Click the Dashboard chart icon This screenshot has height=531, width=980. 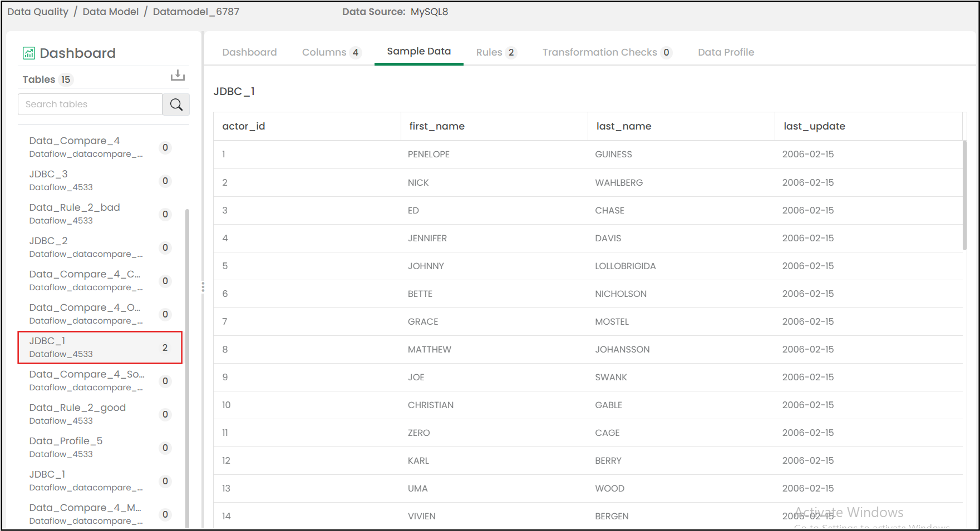[29, 53]
